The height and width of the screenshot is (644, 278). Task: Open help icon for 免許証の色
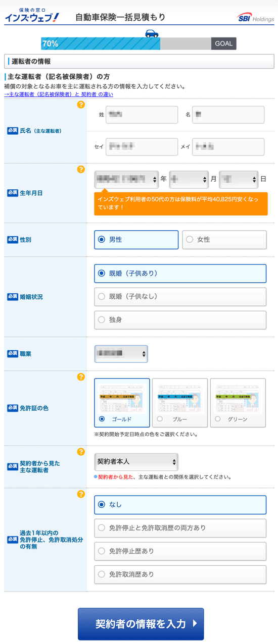pos(81,377)
